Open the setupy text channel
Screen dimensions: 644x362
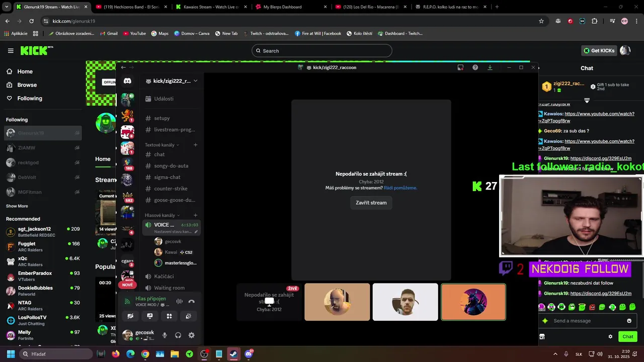[x=171, y=118]
